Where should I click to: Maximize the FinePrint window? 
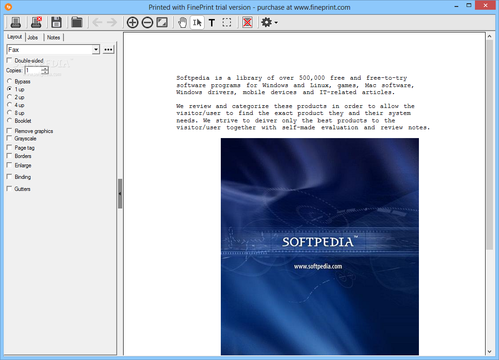coord(469,6)
